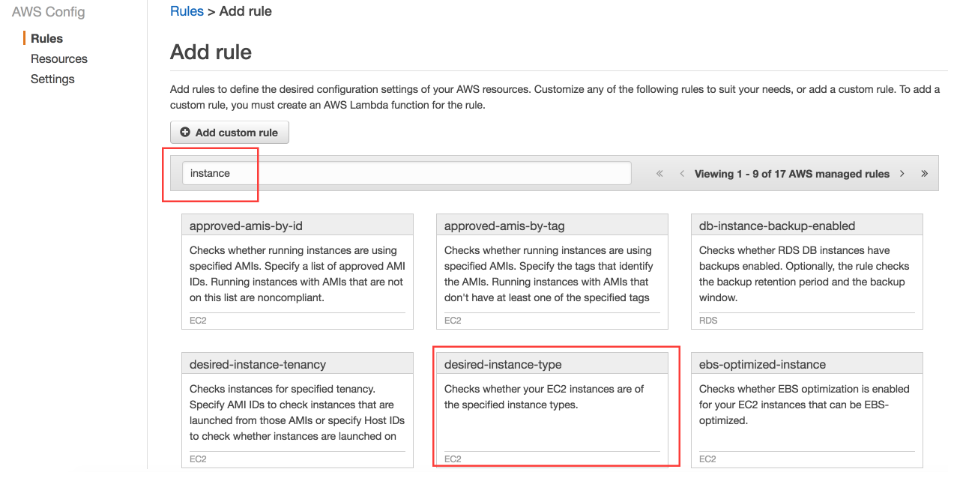Open Settings in the sidebar
The image size is (973, 485).
tap(52, 79)
